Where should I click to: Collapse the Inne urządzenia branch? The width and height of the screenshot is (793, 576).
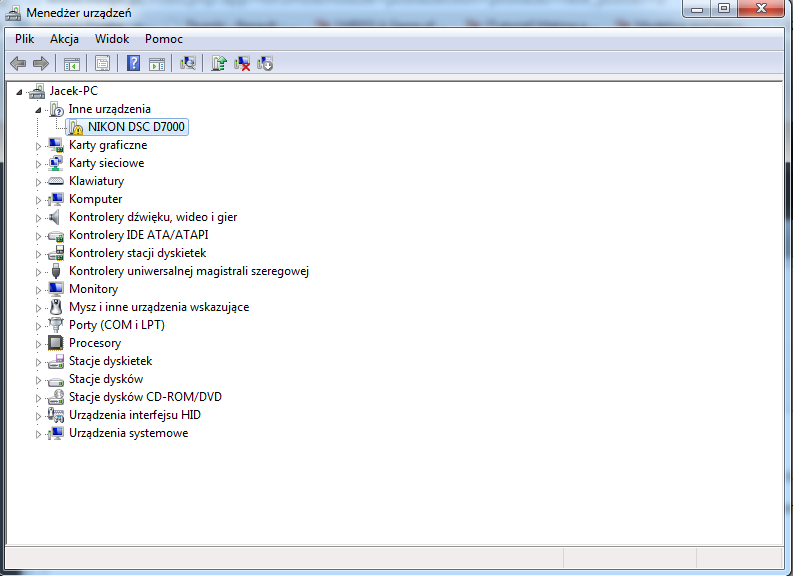coord(38,110)
